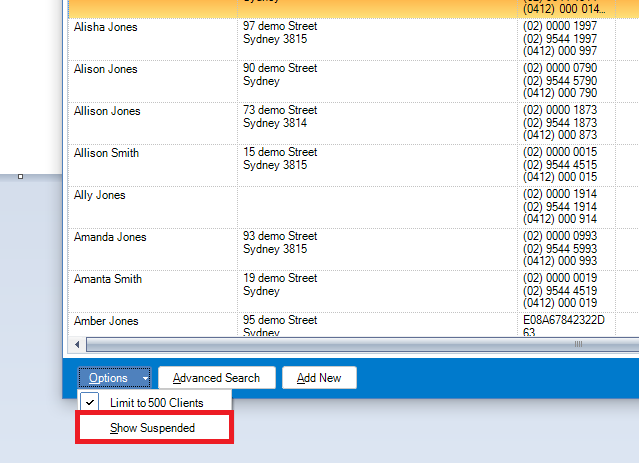Open the Options dropdown button
Screen dimensions: 639x463
tap(115, 378)
